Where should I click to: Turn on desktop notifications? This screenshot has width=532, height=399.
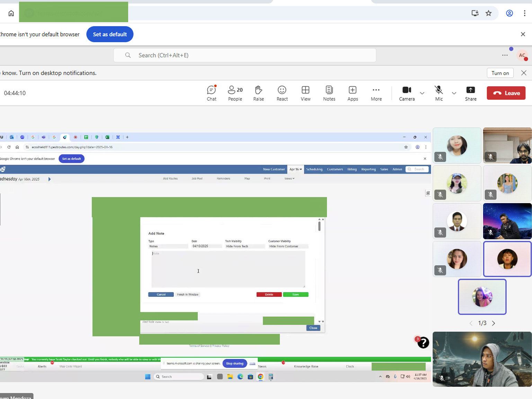pyautogui.click(x=500, y=73)
